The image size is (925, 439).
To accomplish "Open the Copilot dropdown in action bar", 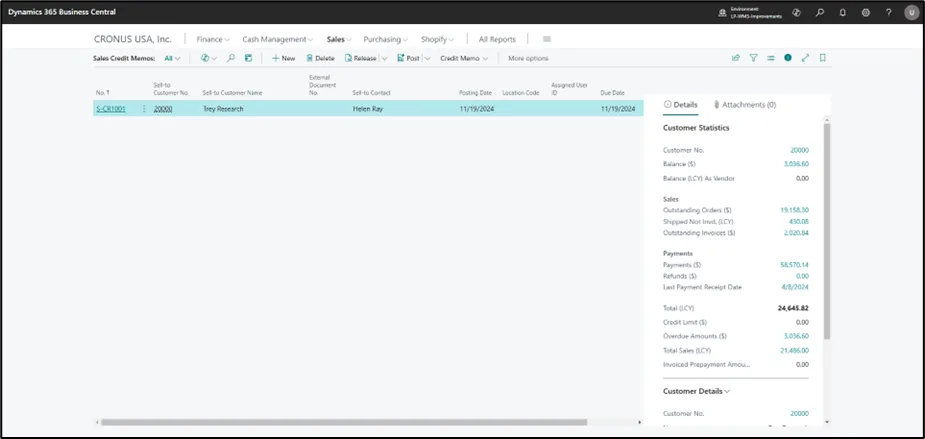I will (x=209, y=58).
